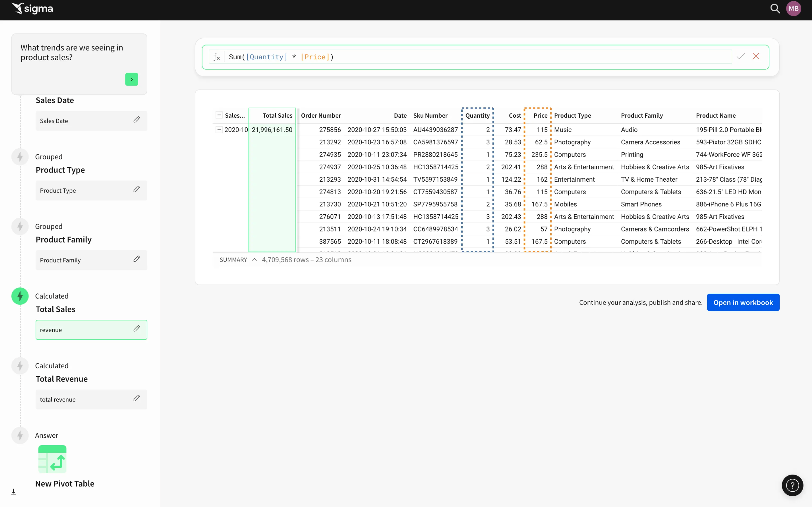Screen dimensions: 812x507
Task: Click cost 124.22 cell
Action: pyautogui.click(x=511, y=179)
